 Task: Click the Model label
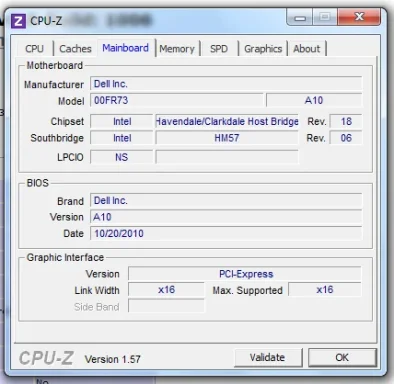71,101
